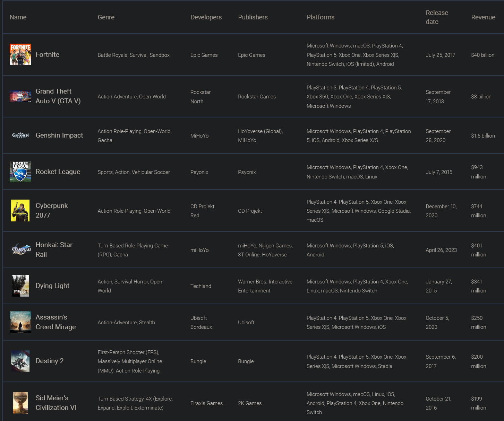The height and width of the screenshot is (421, 504).
Task: Select the Genshin Impact logo icon
Action: (x=20, y=135)
